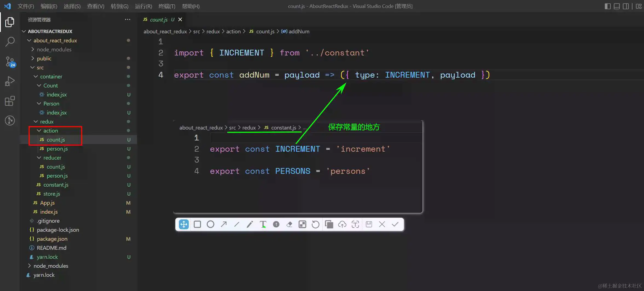Select the eraser tool in screenshot toolbar
This screenshot has height=291, width=644.
(289, 224)
